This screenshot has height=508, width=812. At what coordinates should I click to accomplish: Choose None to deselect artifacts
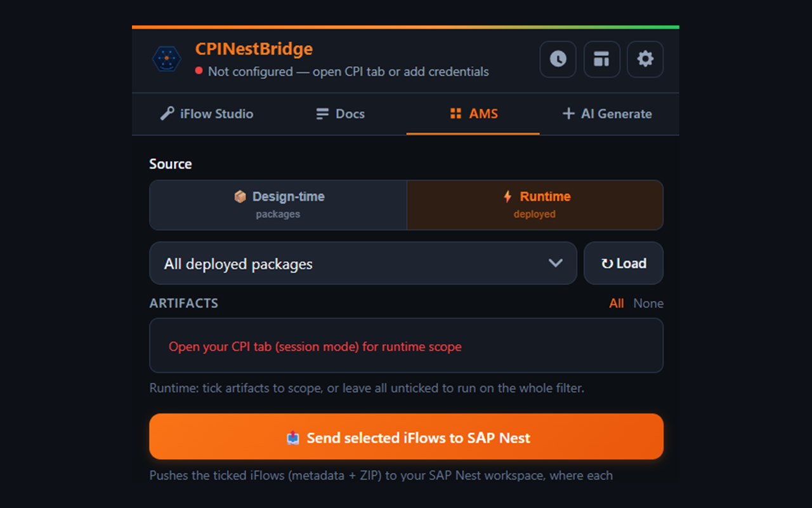648,304
